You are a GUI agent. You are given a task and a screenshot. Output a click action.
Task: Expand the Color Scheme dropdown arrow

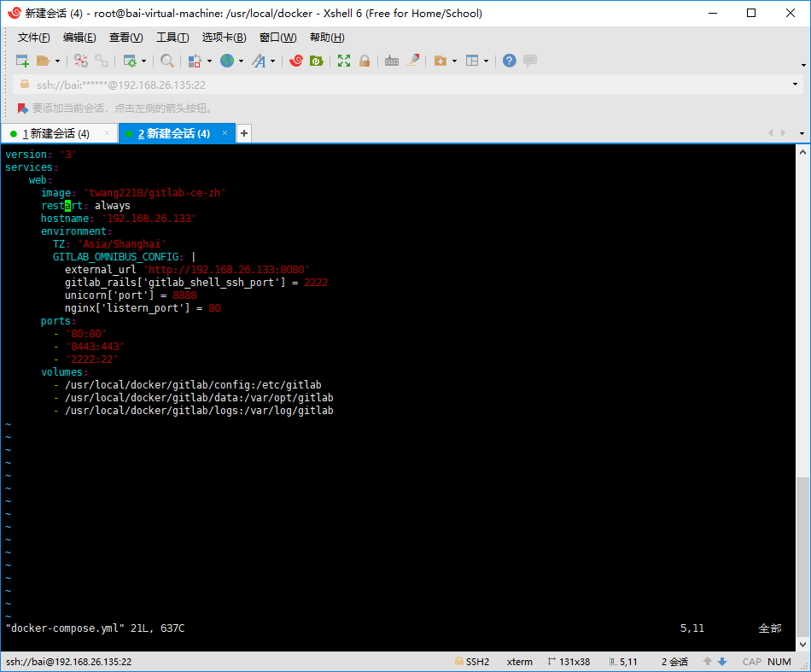point(209,61)
